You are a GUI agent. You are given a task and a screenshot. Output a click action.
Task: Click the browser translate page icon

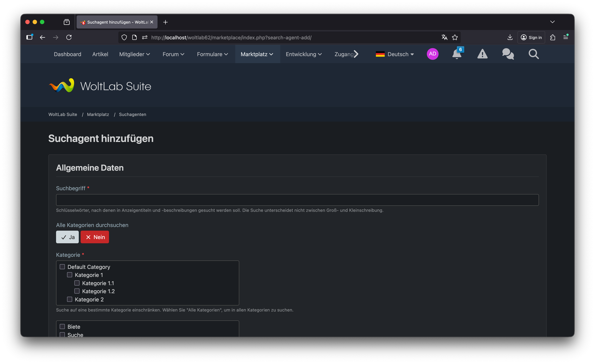pos(444,37)
